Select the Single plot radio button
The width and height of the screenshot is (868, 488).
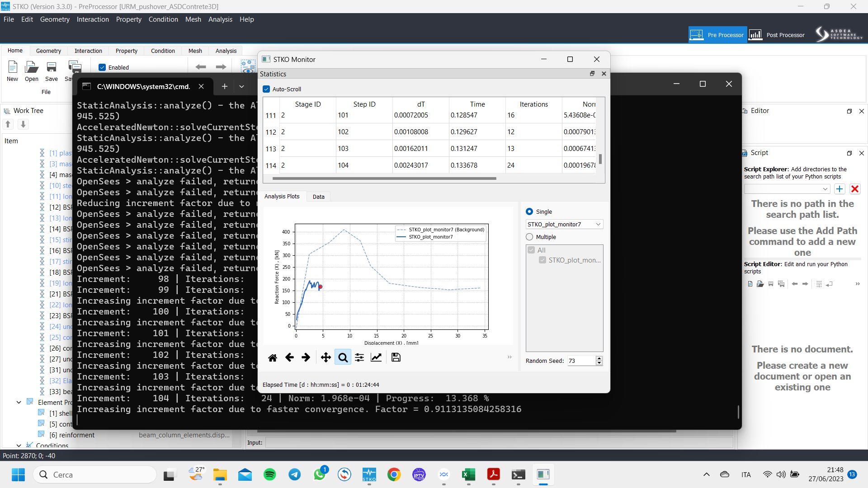529,211
